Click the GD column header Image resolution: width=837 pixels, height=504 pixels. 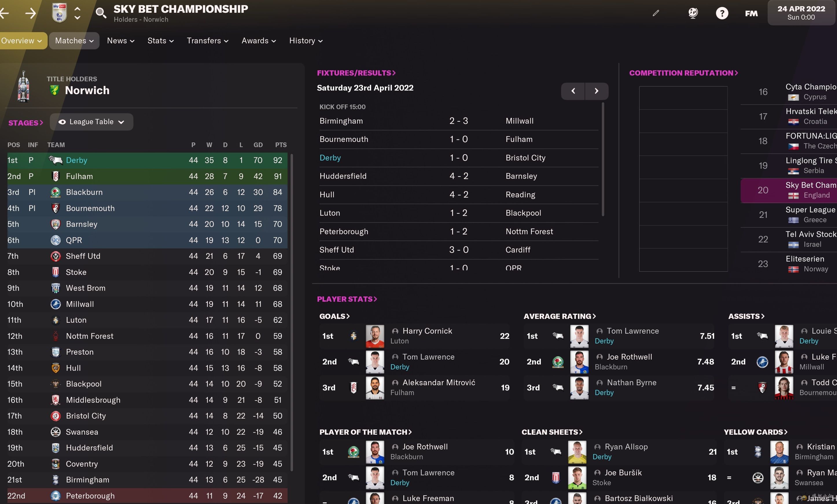[258, 145]
